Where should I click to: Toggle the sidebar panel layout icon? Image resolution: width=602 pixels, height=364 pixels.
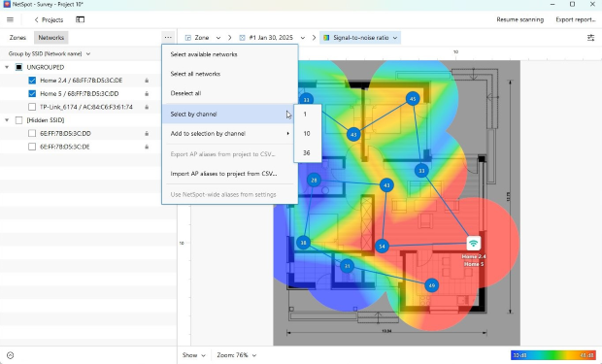click(80, 19)
